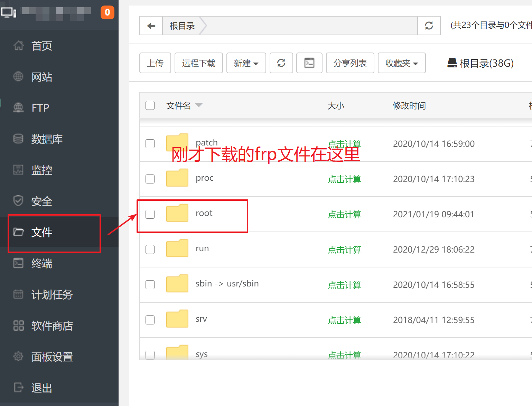Calculate size via 点击计算 for root

[x=345, y=215]
